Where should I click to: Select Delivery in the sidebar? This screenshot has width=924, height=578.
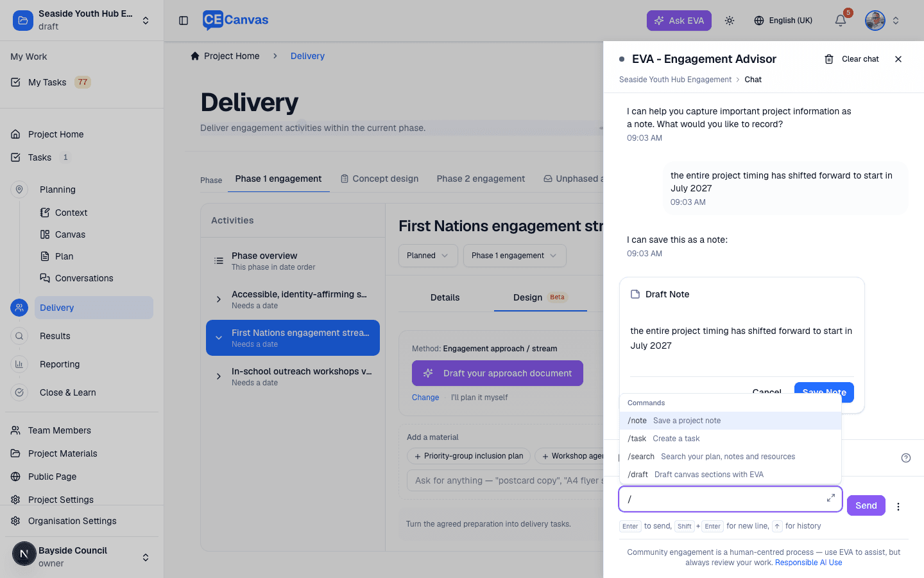tap(94, 308)
